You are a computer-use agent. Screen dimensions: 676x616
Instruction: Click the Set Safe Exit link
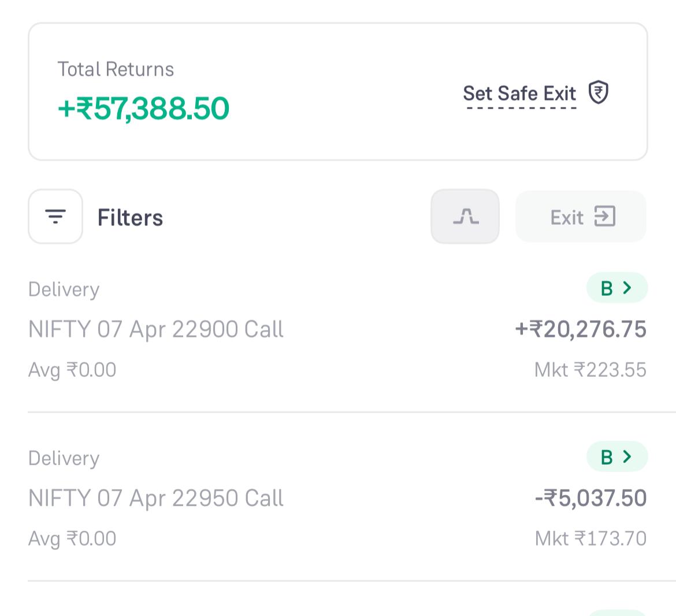pyautogui.click(x=519, y=94)
